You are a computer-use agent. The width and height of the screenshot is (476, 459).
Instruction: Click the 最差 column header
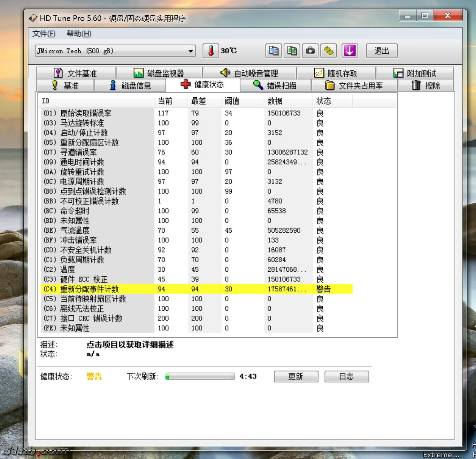(204, 101)
